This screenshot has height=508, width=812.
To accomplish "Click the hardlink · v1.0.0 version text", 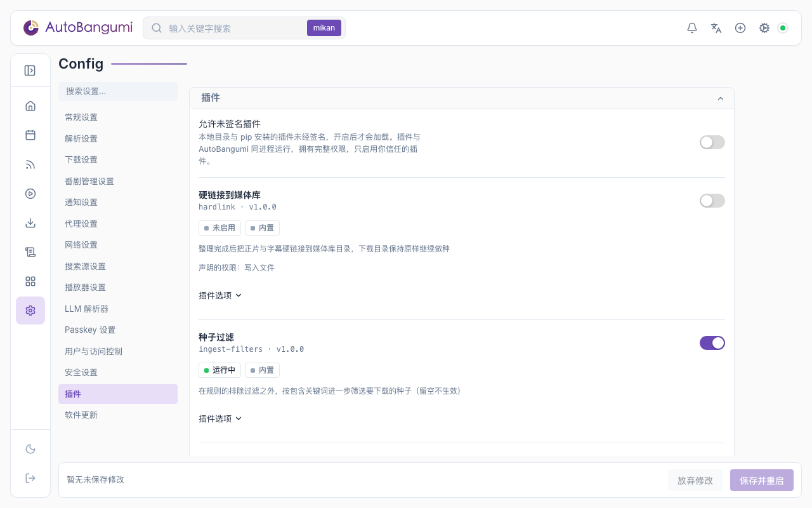I will (x=237, y=207).
